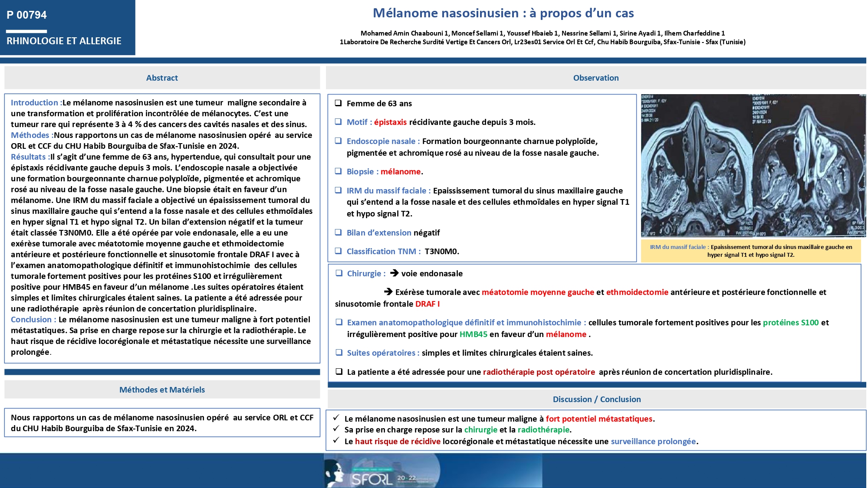This screenshot has width=868, height=488.
Task: Click the checkmark beside haut risque de récidive
Action: (336, 441)
